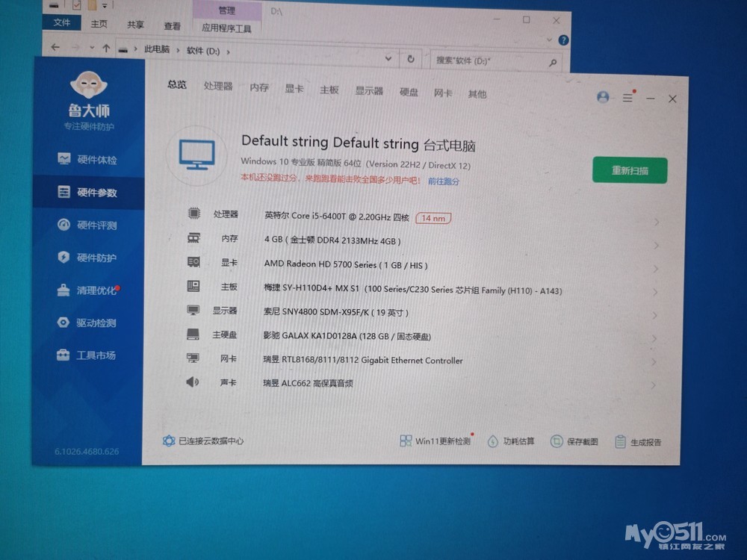Screen dimensions: 747x560
Task: Click the 显示器 monitor row icon
Action: (x=193, y=310)
